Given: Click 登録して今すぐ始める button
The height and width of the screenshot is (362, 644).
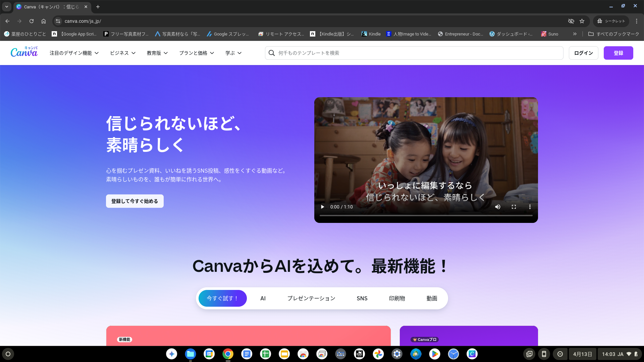Looking at the screenshot, I should (x=135, y=201).
